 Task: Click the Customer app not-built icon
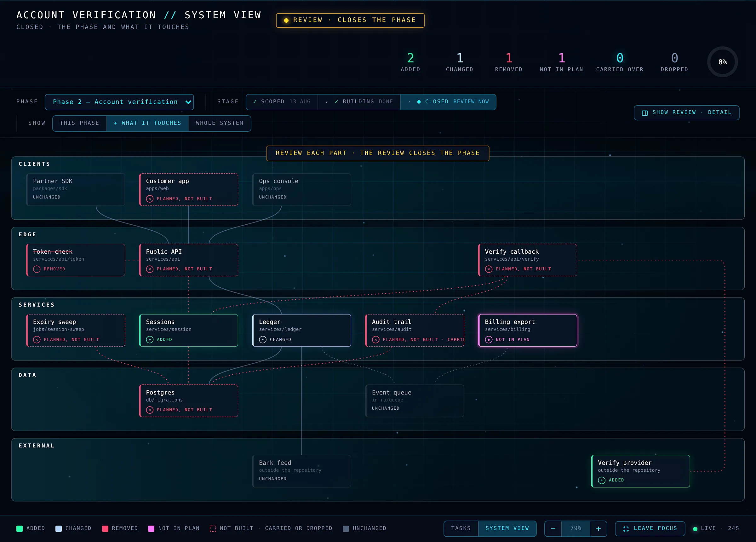(150, 199)
